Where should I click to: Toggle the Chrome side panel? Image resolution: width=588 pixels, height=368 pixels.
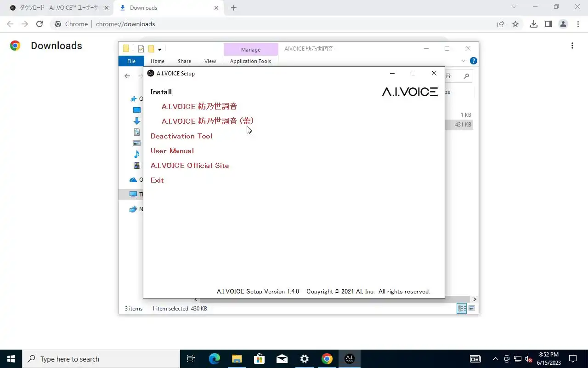[x=548, y=24]
